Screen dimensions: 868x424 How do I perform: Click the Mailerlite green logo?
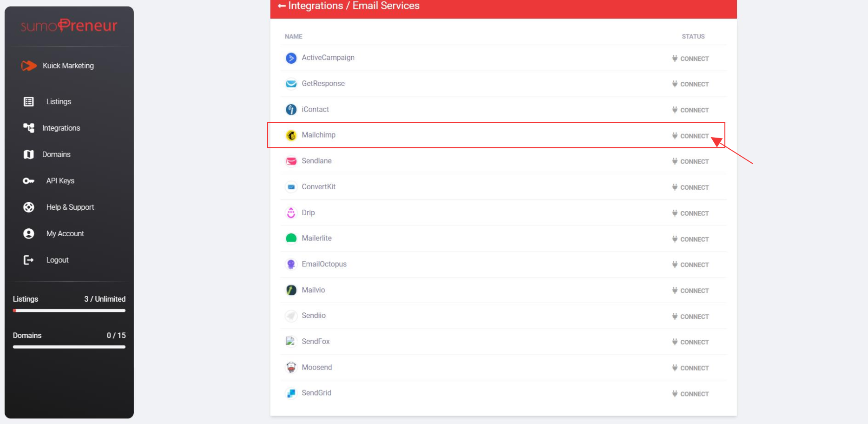[291, 238]
